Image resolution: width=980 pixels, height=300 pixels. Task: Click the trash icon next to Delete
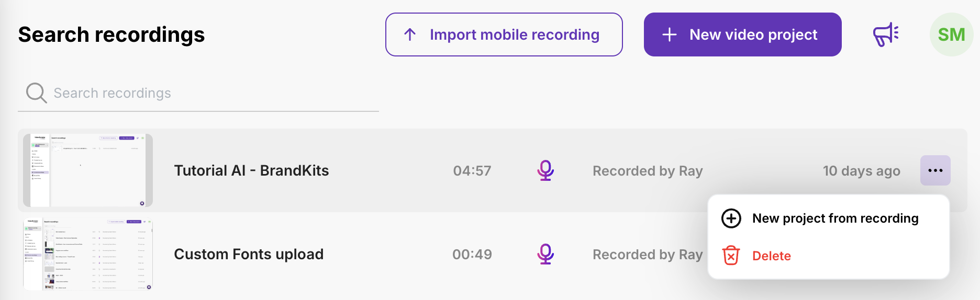731,256
